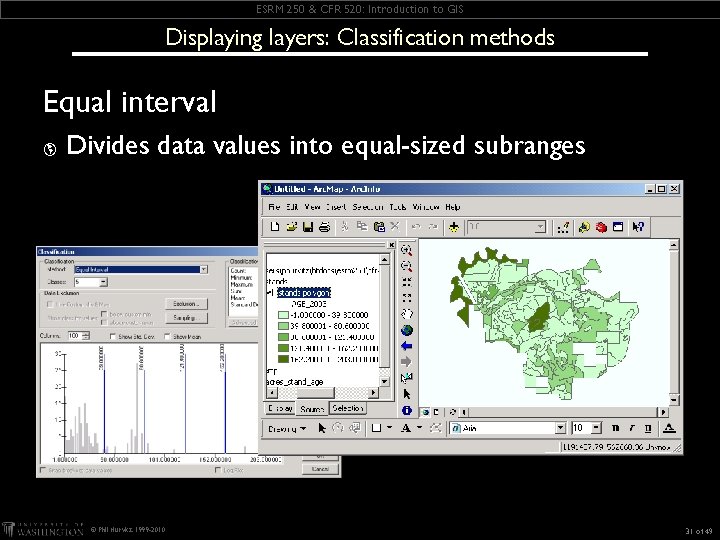Close the table of contents panel
The width and height of the screenshot is (720, 540).
pyautogui.click(x=391, y=245)
